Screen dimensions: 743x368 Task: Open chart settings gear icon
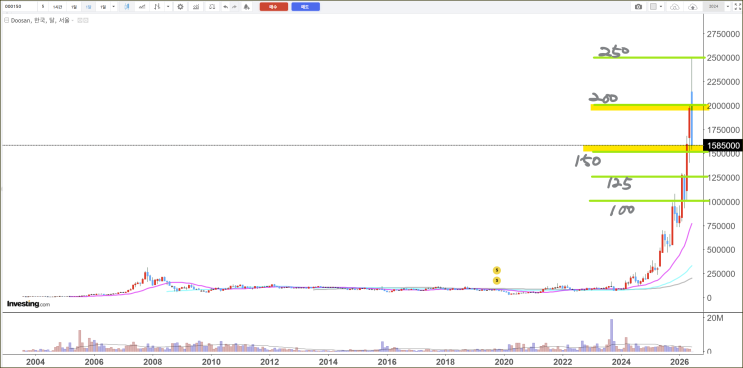[180, 7]
